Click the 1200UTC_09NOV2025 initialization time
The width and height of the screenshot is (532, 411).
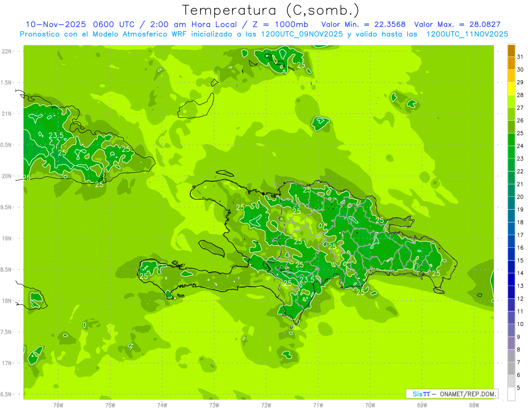pyautogui.click(x=302, y=34)
